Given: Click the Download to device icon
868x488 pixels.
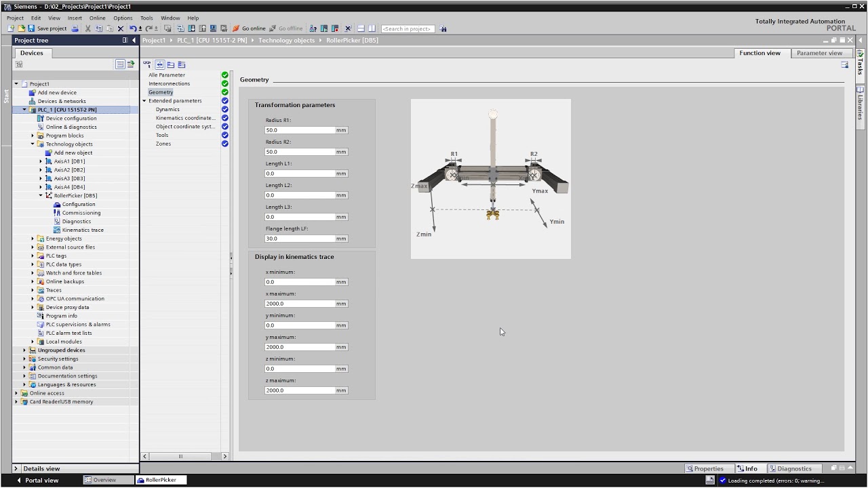Looking at the screenshot, I should pyautogui.click(x=191, y=28).
